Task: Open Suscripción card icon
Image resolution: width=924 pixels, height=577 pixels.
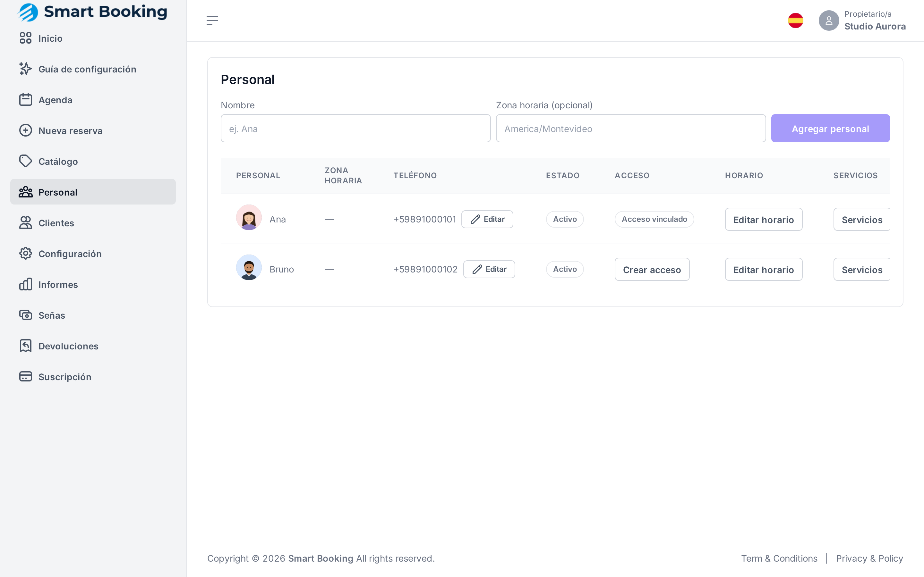Action: coord(26,377)
